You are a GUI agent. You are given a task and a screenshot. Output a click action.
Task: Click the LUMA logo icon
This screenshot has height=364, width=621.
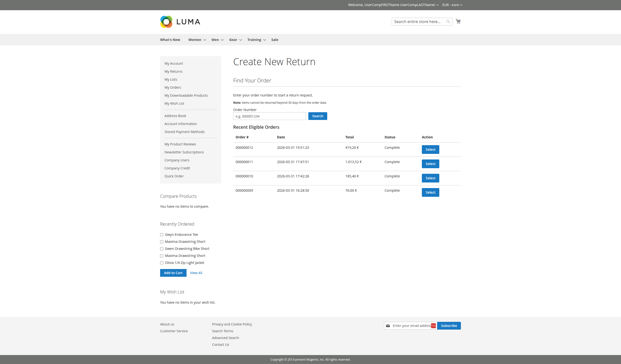click(166, 22)
